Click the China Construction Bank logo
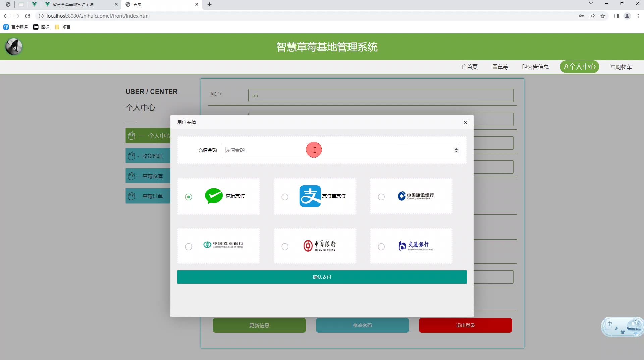The height and width of the screenshot is (360, 644). 416,196
